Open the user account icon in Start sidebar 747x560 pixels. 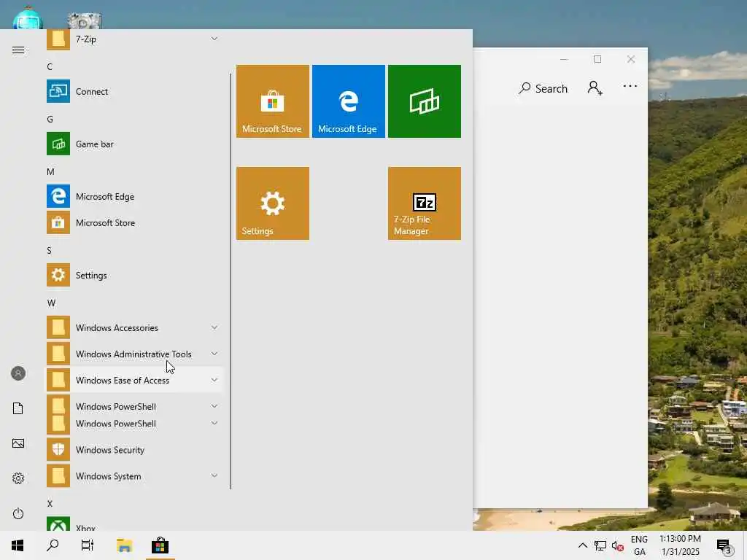coord(18,373)
